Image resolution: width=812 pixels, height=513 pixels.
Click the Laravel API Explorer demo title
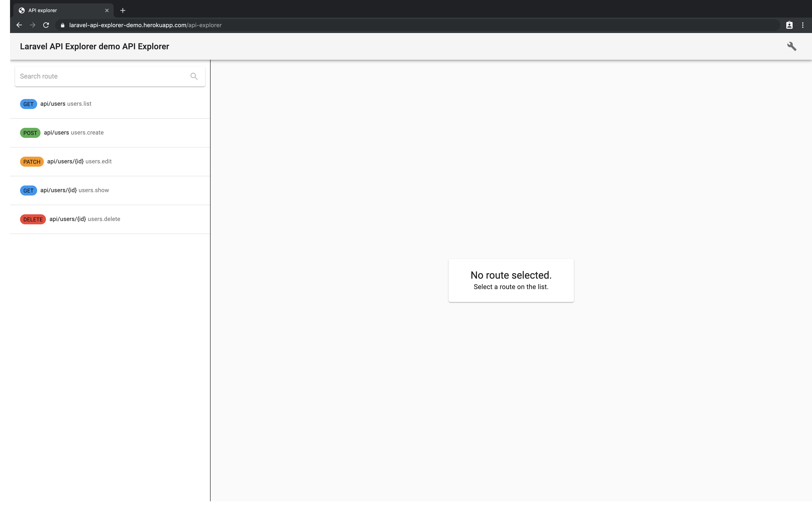click(94, 47)
